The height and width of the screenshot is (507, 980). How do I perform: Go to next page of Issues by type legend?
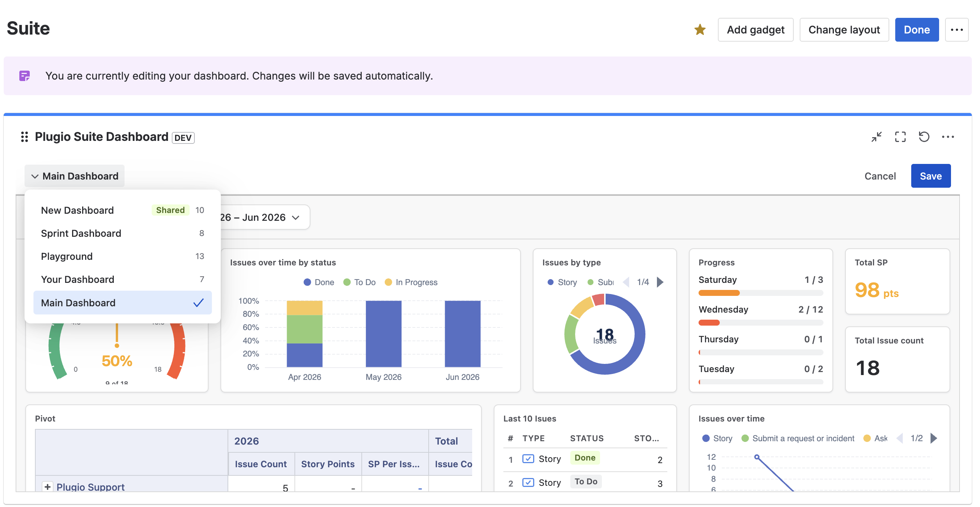pyautogui.click(x=660, y=282)
